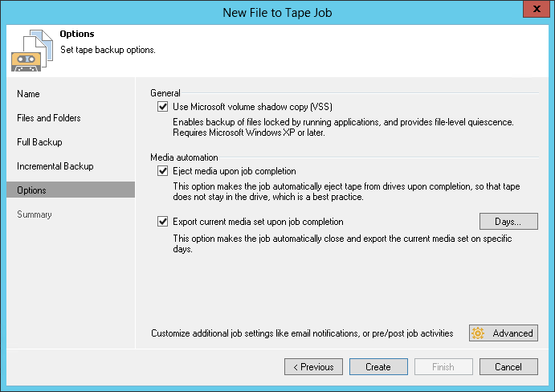Select the Options step in sidebar
The width and height of the screenshot is (555, 392).
click(x=32, y=190)
